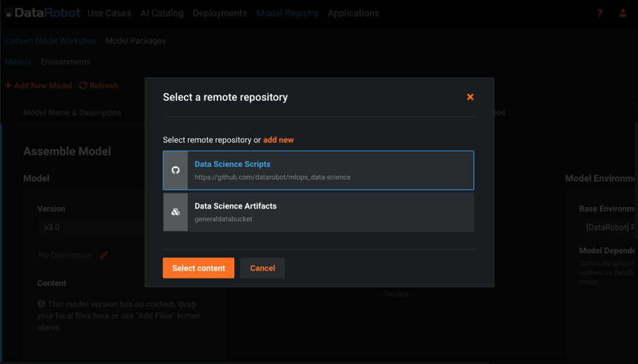The height and width of the screenshot is (364, 638).
Task: Cancel the repository selection
Action: [x=262, y=268]
